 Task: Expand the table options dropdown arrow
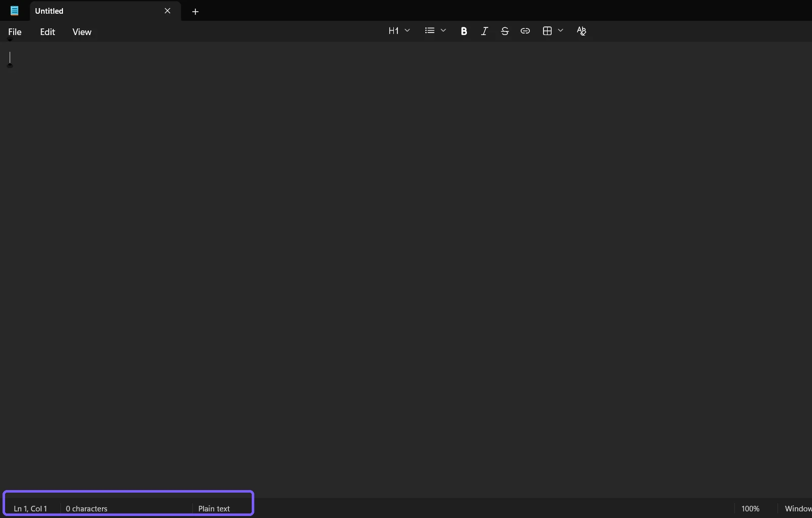click(x=560, y=30)
